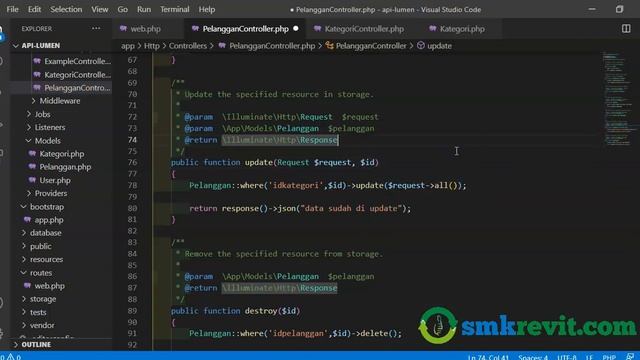
Task: Open the View menu
Action: click(100, 9)
